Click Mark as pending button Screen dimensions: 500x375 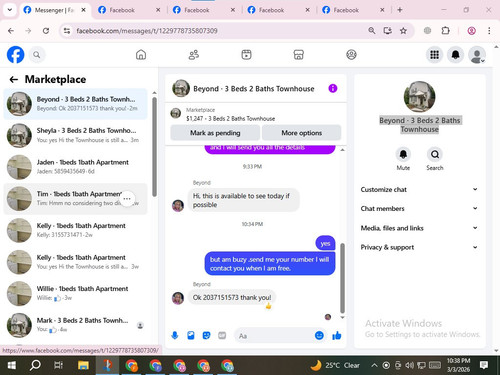tap(215, 133)
